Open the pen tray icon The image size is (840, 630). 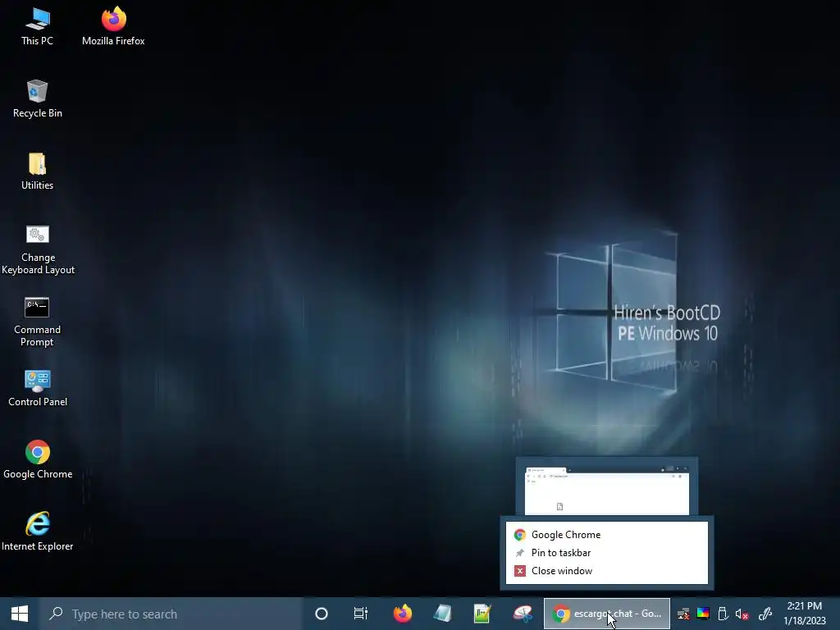tap(765, 614)
